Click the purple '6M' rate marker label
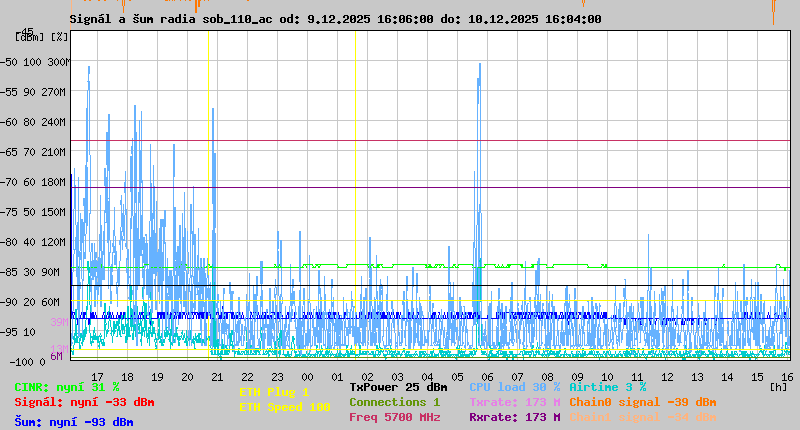 click(x=57, y=356)
